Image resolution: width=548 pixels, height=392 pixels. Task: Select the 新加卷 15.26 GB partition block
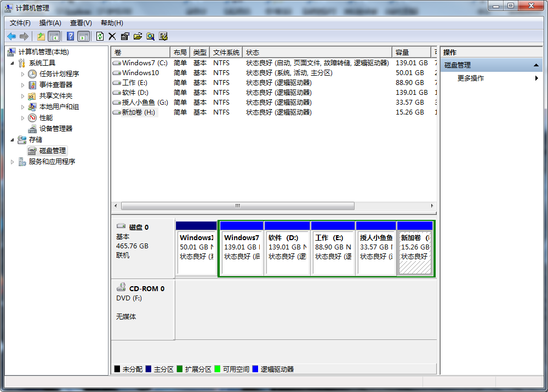[x=415, y=248]
